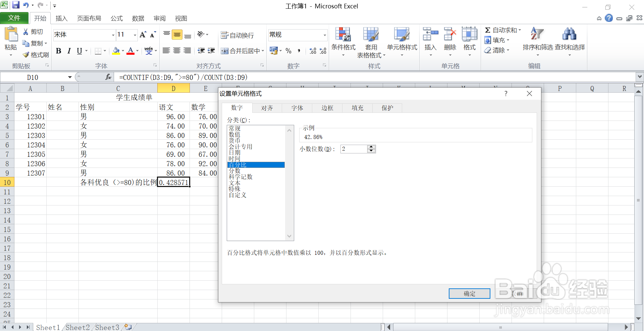Screen dimensions: 644x331
Task: Close the Format Cells dialog
Action: click(x=529, y=94)
